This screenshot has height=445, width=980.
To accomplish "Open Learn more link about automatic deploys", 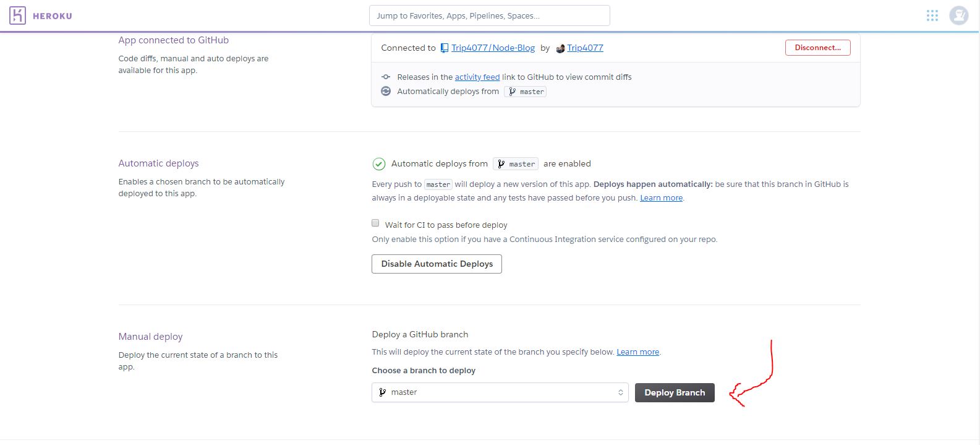I will pyautogui.click(x=661, y=198).
